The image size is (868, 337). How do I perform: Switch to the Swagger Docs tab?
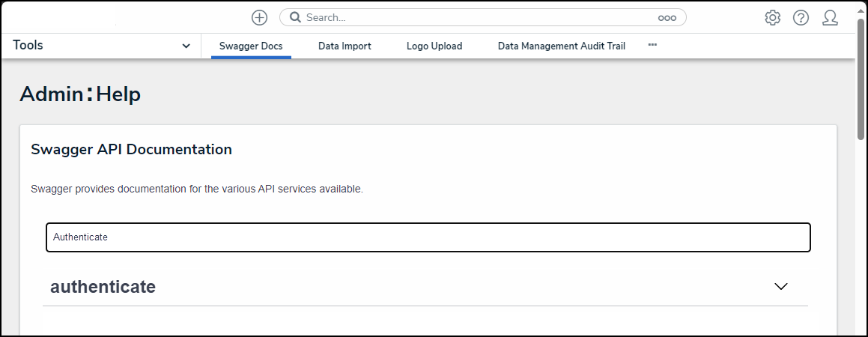[251, 46]
